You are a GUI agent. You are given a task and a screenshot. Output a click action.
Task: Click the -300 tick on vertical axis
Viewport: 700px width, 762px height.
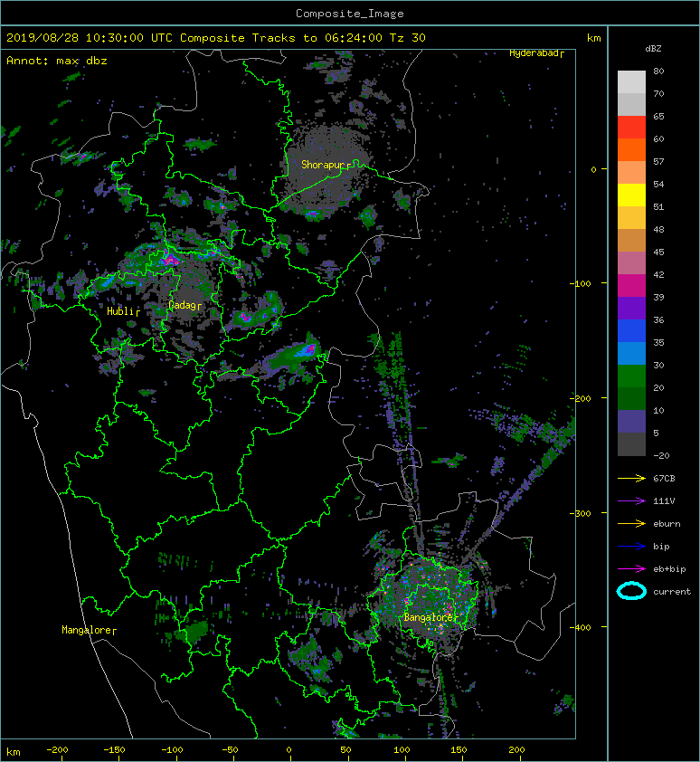tap(581, 513)
